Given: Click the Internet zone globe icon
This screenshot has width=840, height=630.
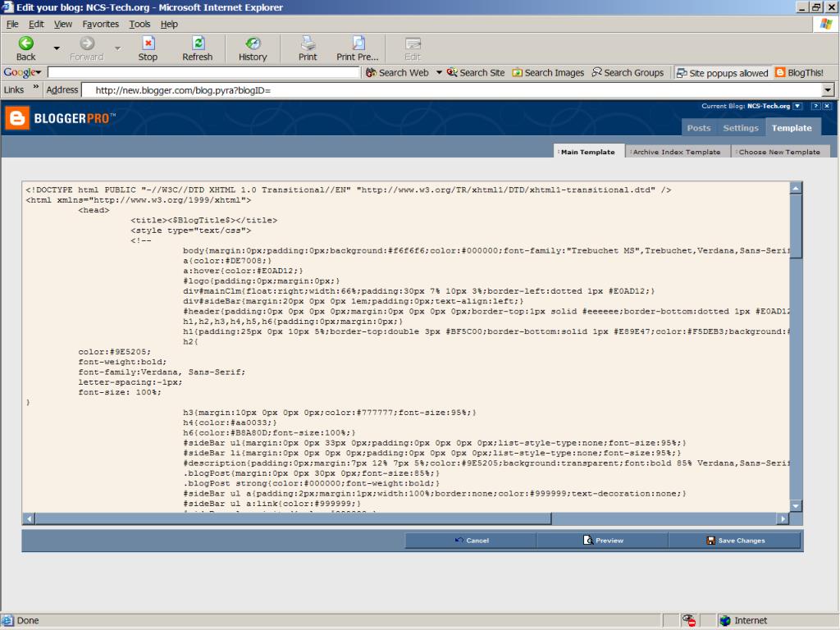Looking at the screenshot, I should tap(725, 620).
